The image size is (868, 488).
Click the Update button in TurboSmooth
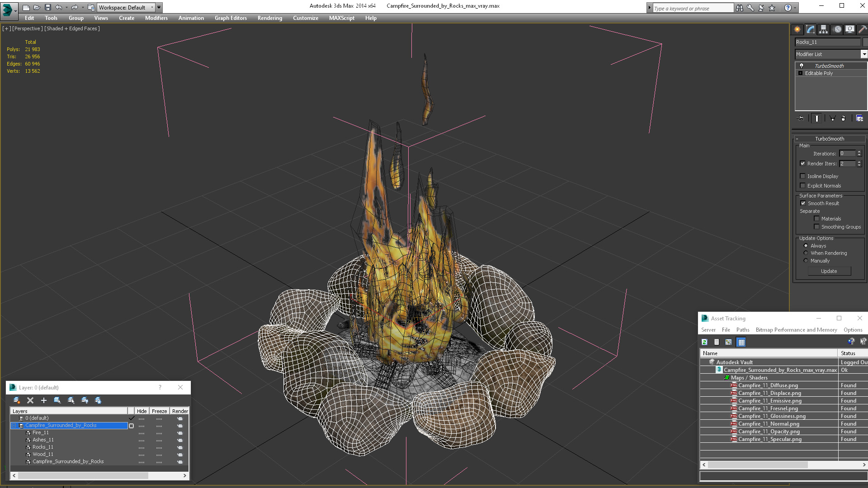[829, 271]
